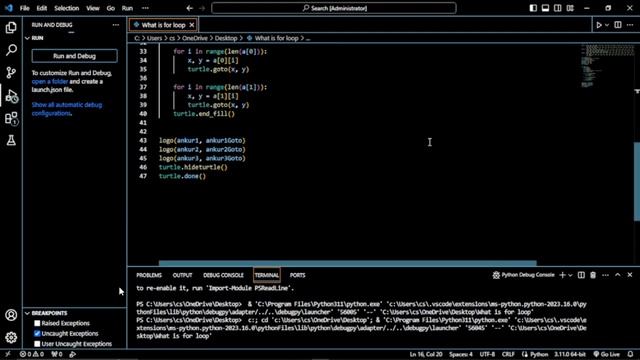640x360 pixels.
Task: Go forward with the navigation arrow
Action: point(202,8)
